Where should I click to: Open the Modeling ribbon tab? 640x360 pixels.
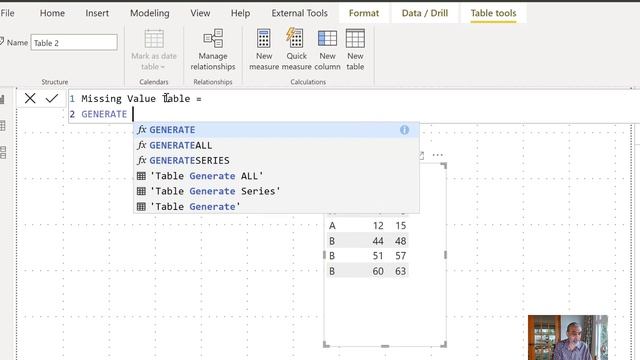(x=149, y=13)
